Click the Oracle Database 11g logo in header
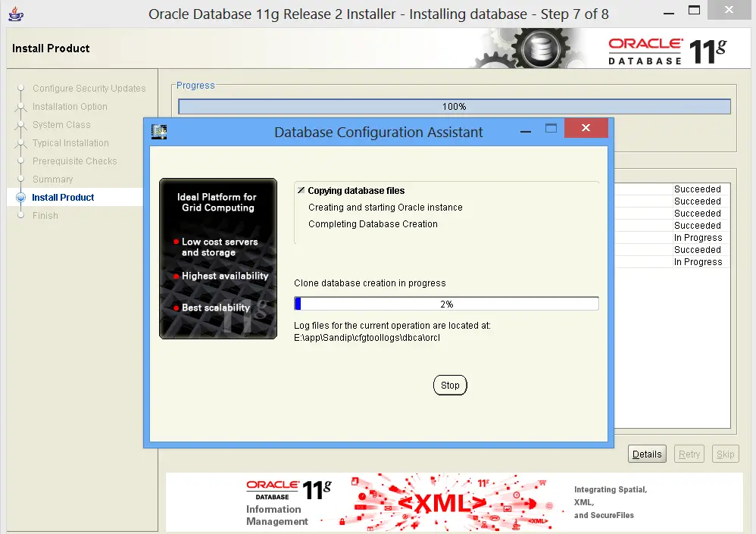The height and width of the screenshot is (534, 756). pos(667,52)
